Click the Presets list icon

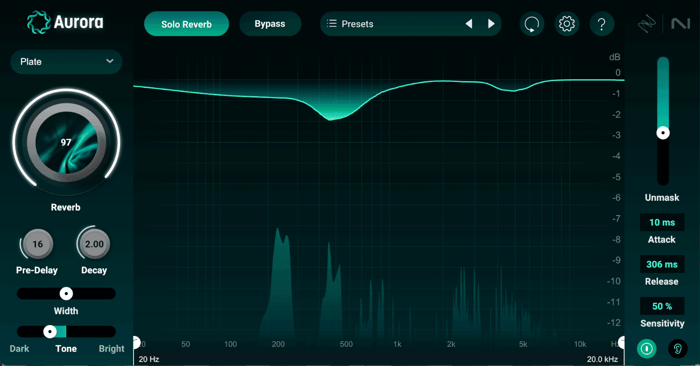point(332,23)
